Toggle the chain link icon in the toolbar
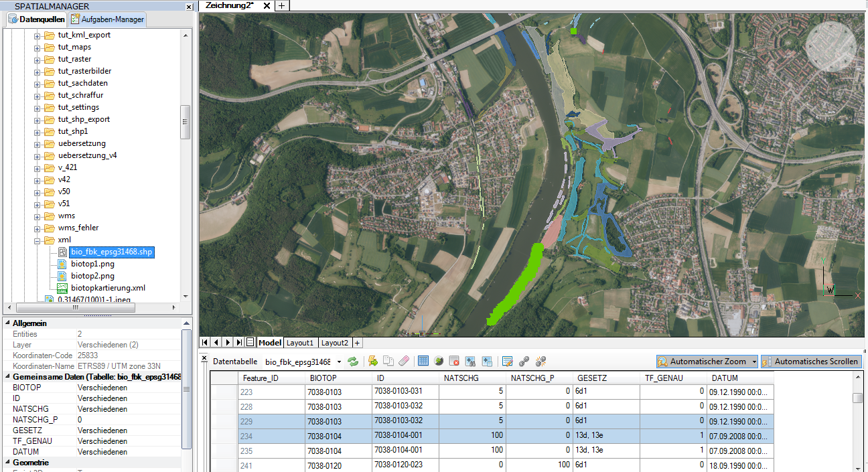Image resolution: width=868 pixels, height=472 pixels. [524, 361]
